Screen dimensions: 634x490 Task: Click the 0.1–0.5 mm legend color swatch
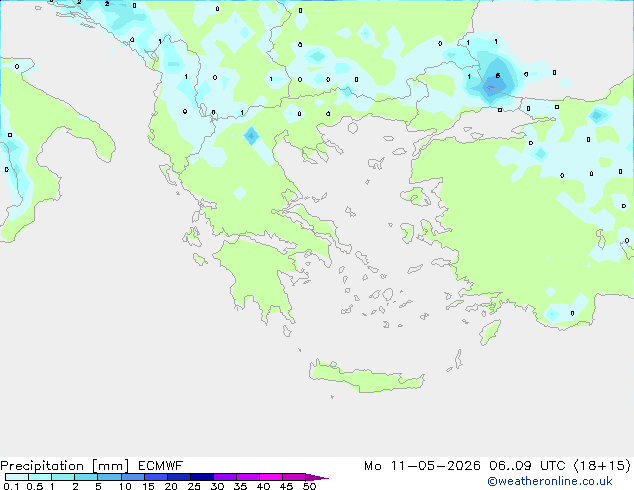(x=17, y=477)
